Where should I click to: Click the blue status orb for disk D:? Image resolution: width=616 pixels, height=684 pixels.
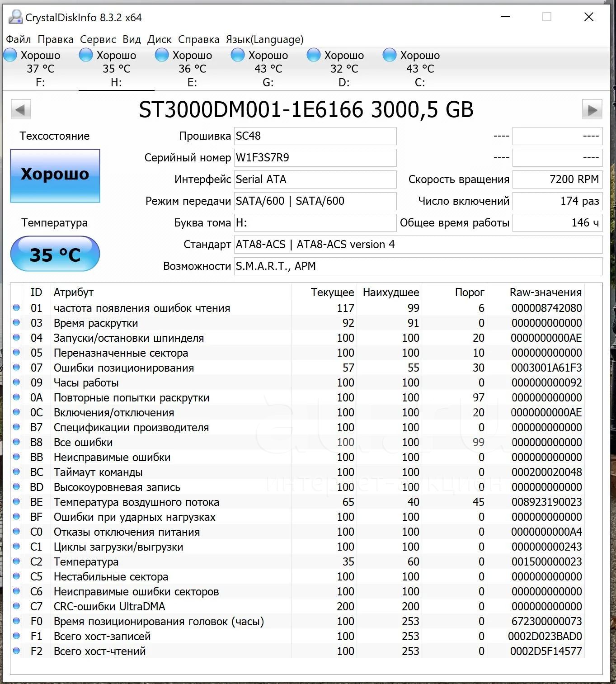tap(314, 55)
